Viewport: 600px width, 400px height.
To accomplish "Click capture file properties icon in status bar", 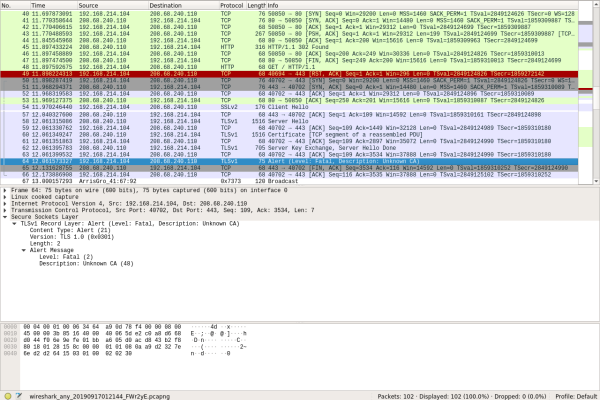I will (18, 395).
